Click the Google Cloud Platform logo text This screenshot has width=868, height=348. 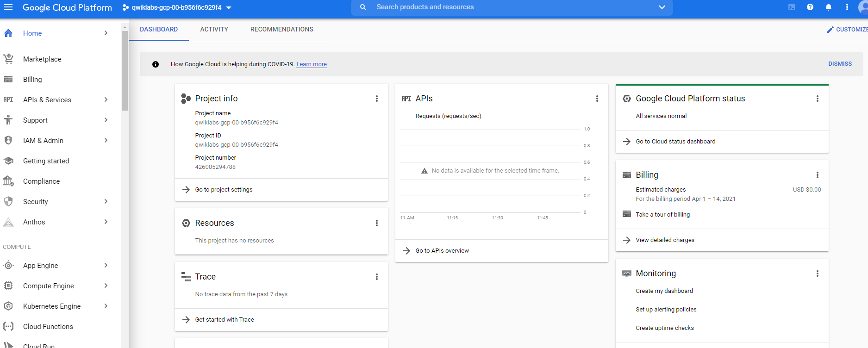point(67,7)
